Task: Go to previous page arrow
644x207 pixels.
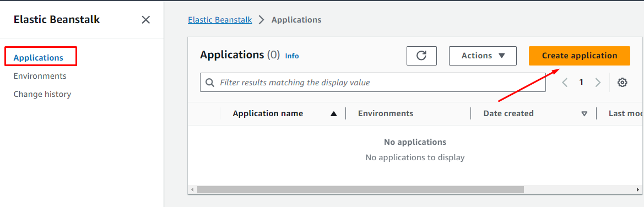Action: pos(565,82)
